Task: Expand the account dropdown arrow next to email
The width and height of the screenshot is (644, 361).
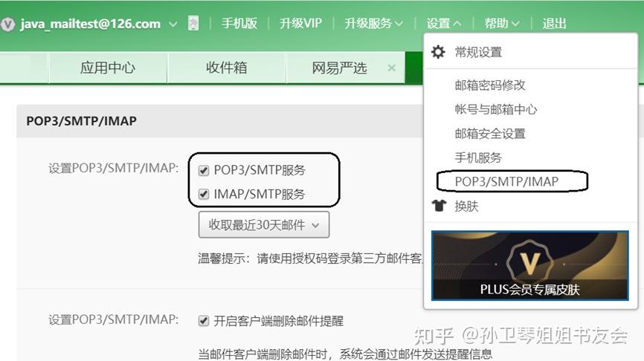Action: 173,25
